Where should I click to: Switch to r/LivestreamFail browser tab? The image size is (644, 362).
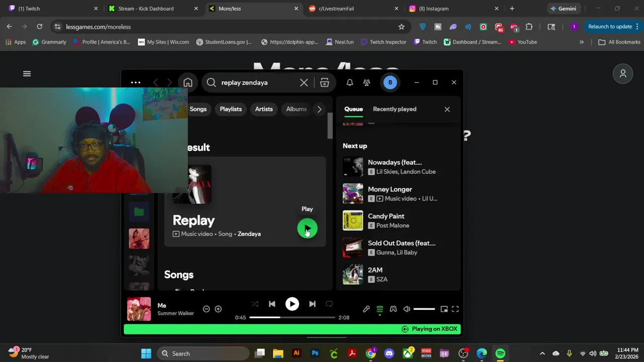354,9
